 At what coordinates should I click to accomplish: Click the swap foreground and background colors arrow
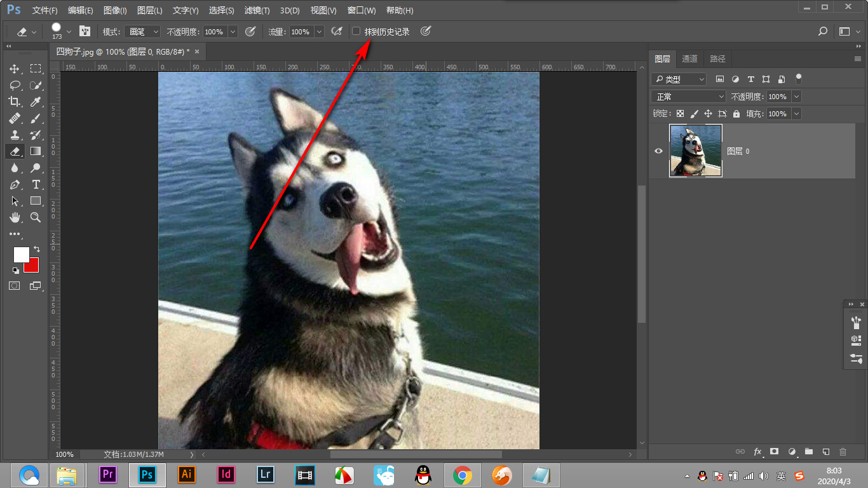37,249
